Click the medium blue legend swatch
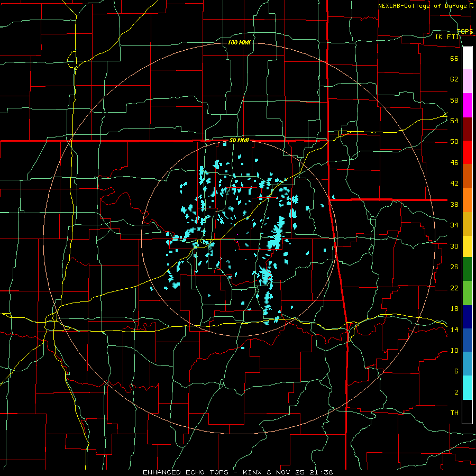 pyautogui.click(x=467, y=340)
